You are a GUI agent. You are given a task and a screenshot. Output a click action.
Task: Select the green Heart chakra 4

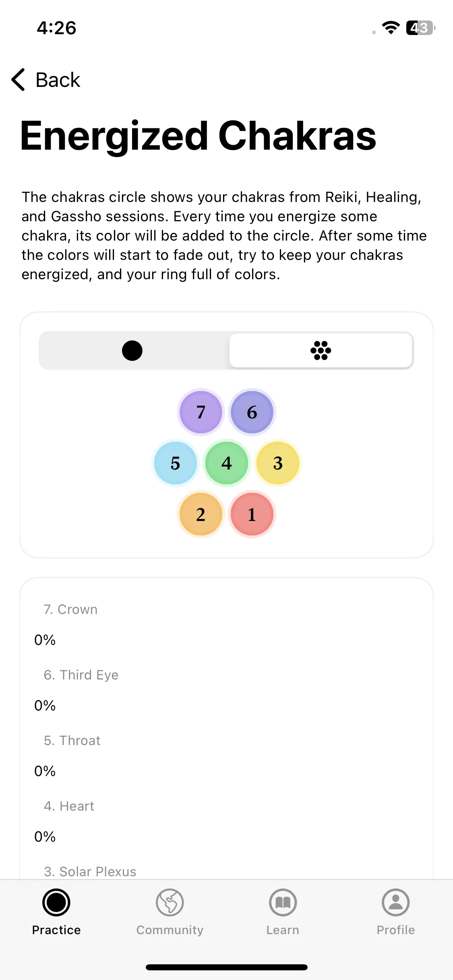click(x=227, y=463)
